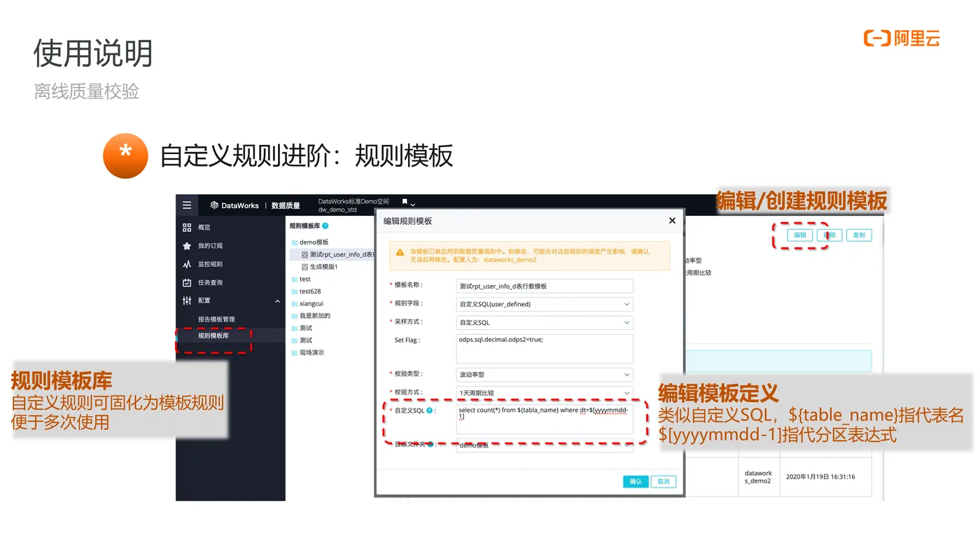The image size is (980, 552).
Task: Click the 自定义SQL text area
Action: [x=545, y=419]
